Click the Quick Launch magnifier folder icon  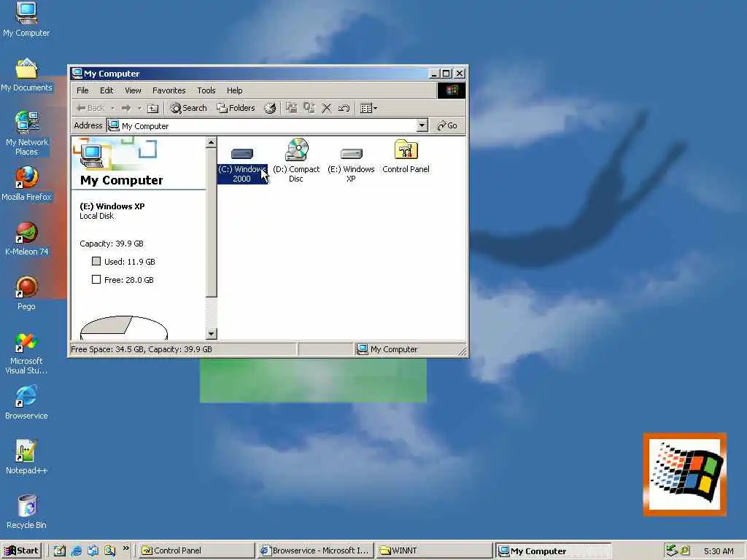pyautogui.click(x=110, y=551)
